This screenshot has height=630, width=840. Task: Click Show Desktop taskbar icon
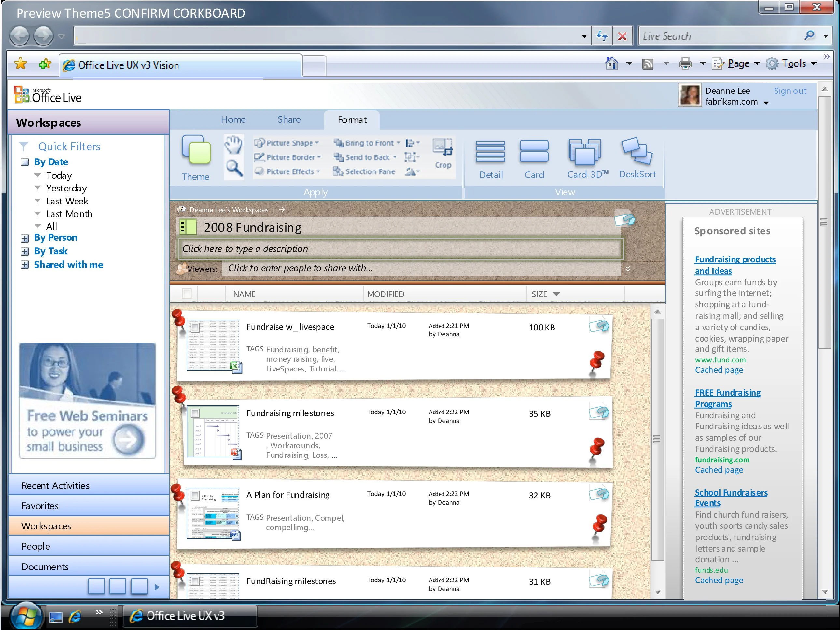pyautogui.click(x=56, y=617)
